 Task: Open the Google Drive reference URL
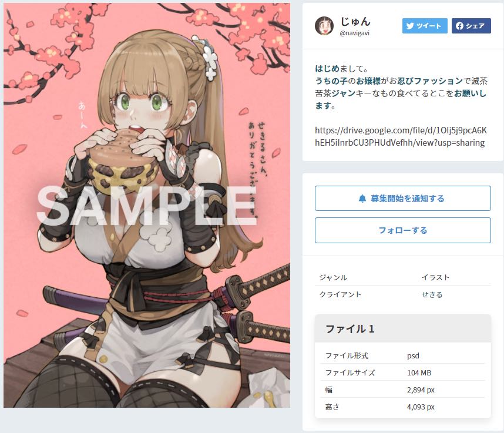point(401,136)
